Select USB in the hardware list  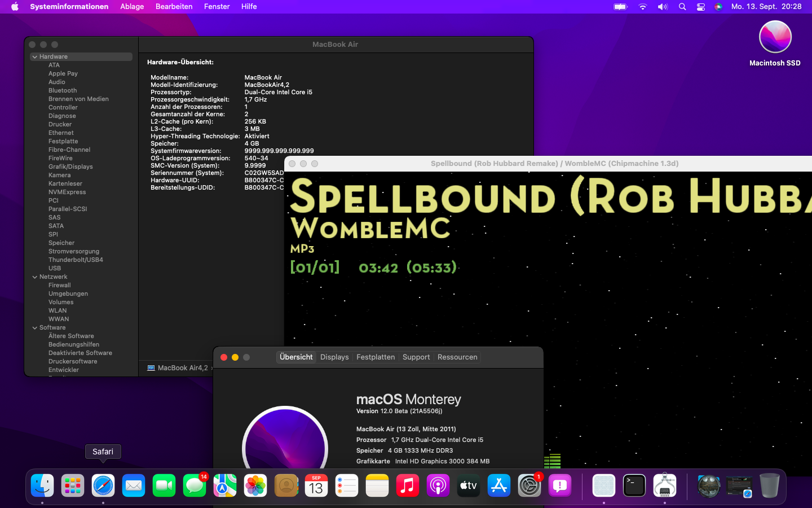pos(55,268)
